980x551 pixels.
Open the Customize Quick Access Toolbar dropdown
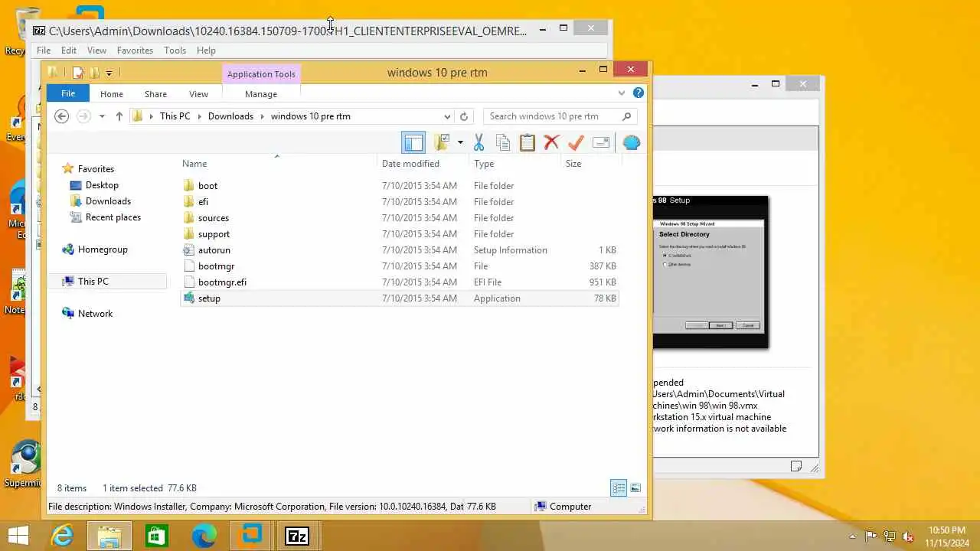tap(109, 73)
